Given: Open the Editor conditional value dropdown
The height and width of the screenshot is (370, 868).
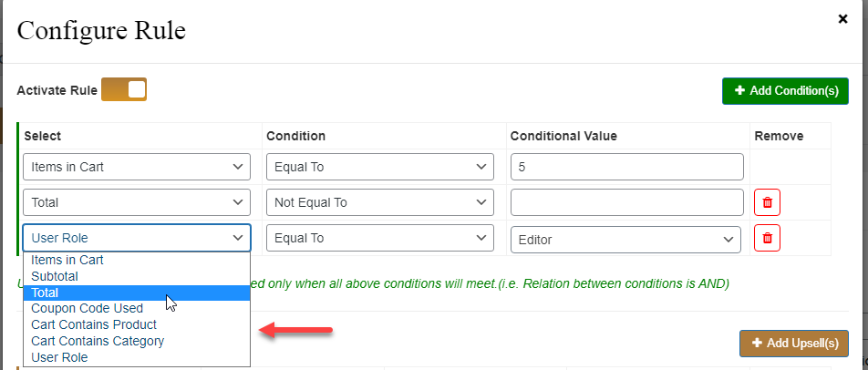Looking at the screenshot, I should 625,240.
